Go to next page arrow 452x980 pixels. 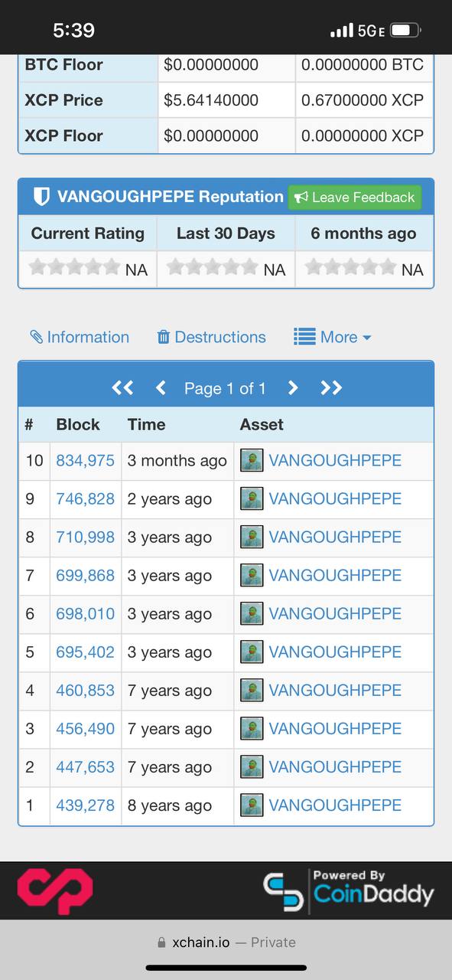coord(292,388)
